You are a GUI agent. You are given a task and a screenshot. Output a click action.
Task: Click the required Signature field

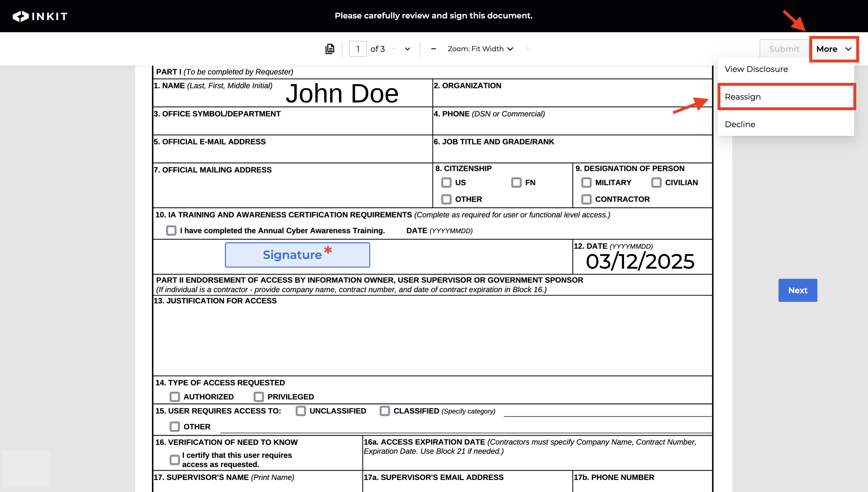[297, 255]
